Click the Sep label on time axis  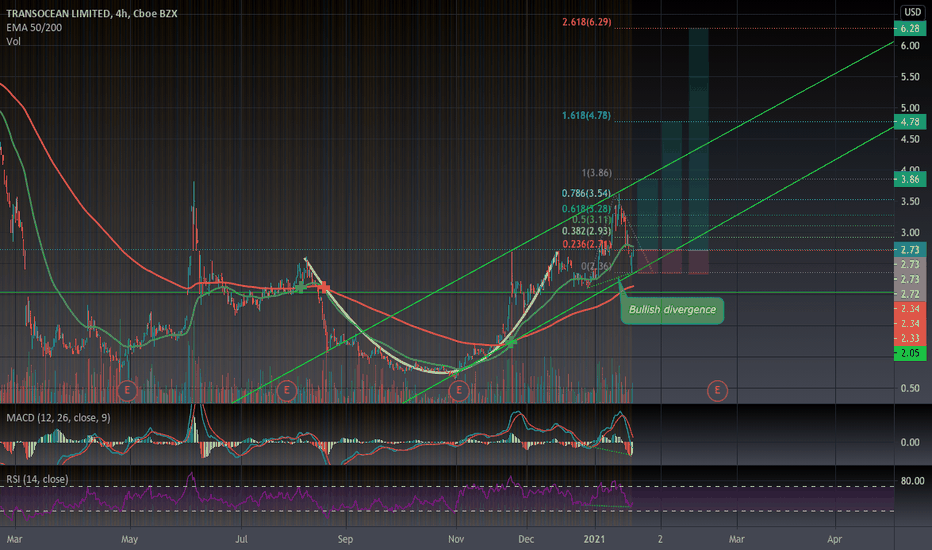point(345,539)
